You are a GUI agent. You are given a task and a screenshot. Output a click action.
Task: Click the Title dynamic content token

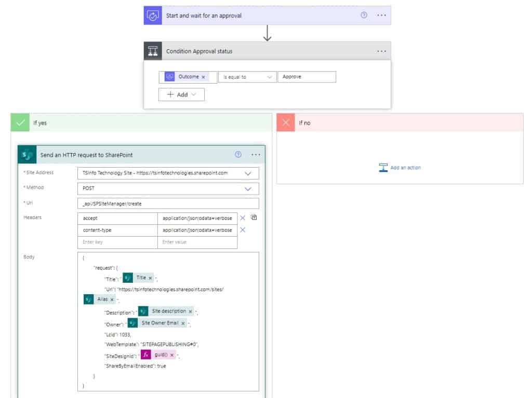click(x=138, y=278)
